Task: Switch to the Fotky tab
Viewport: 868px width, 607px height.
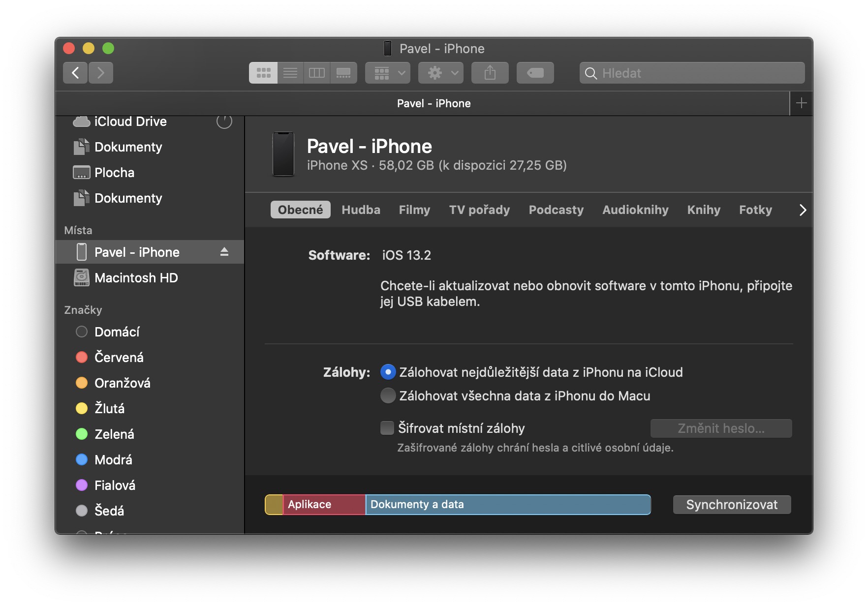Action: click(755, 210)
